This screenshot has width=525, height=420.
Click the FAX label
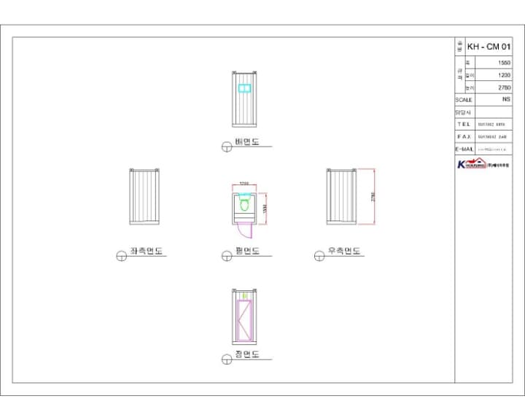pyautogui.click(x=464, y=136)
